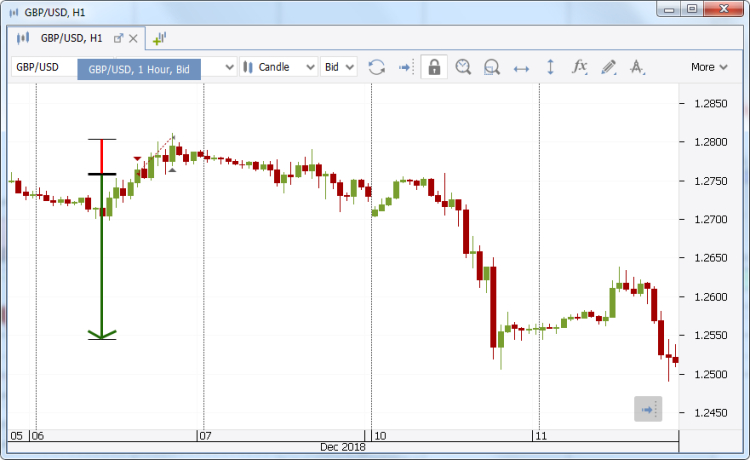Open the Bid price type dropdown
This screenshot has height=460, width=750.
[339, 67]
